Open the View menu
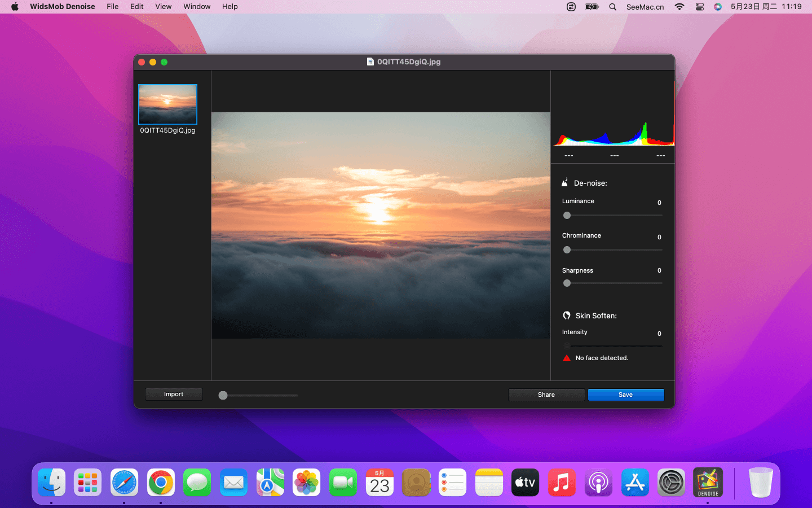This screenshot has height=508, width=812. 164,7
